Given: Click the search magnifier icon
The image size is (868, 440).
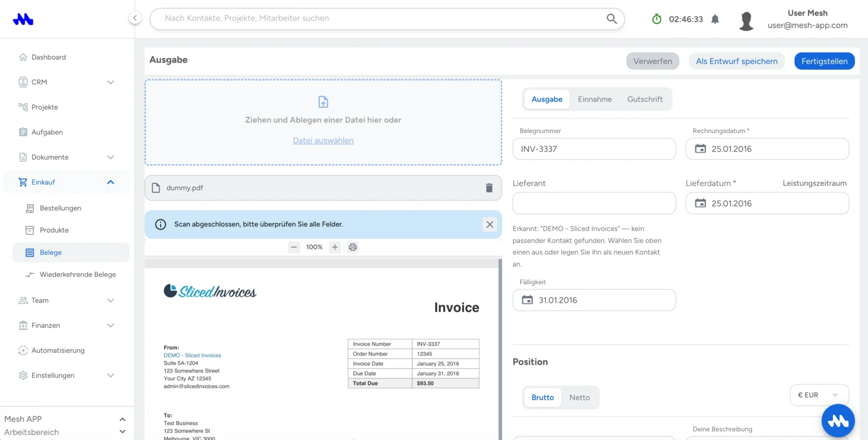Looking at the screenshot, I should (x=612, y=19).
